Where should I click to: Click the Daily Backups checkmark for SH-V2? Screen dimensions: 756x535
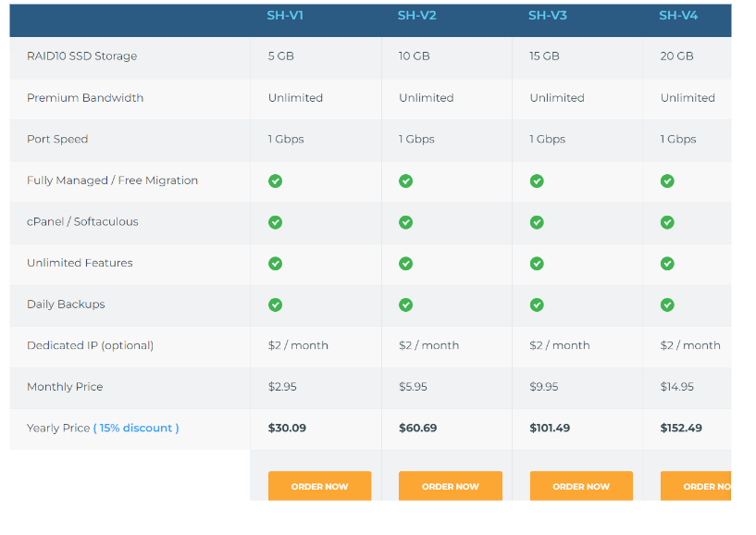[405, 305]
